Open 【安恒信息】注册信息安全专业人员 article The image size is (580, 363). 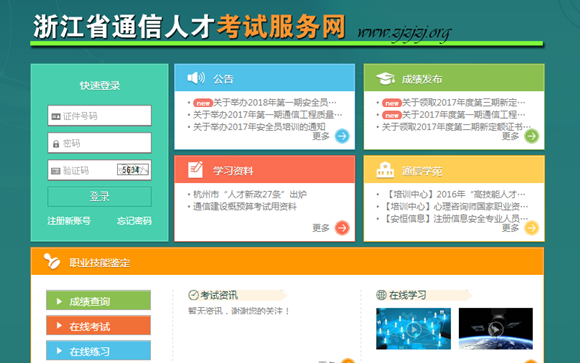[x=455, y=219]
